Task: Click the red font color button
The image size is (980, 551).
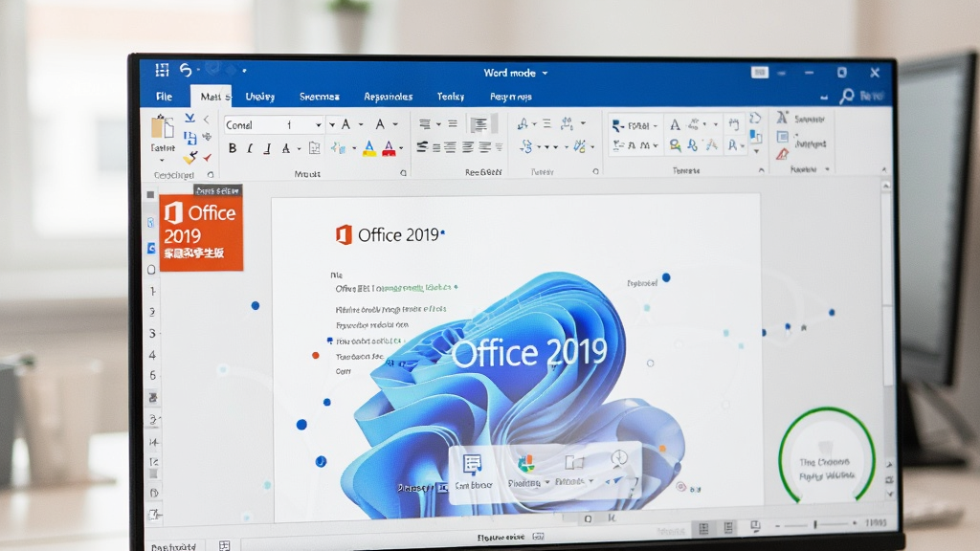Action: tap(389, 148)
